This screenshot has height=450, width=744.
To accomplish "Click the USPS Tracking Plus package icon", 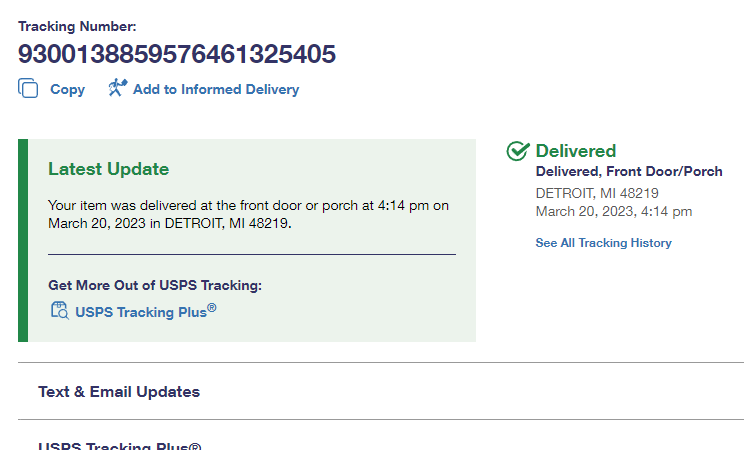I will pos(59,311).
